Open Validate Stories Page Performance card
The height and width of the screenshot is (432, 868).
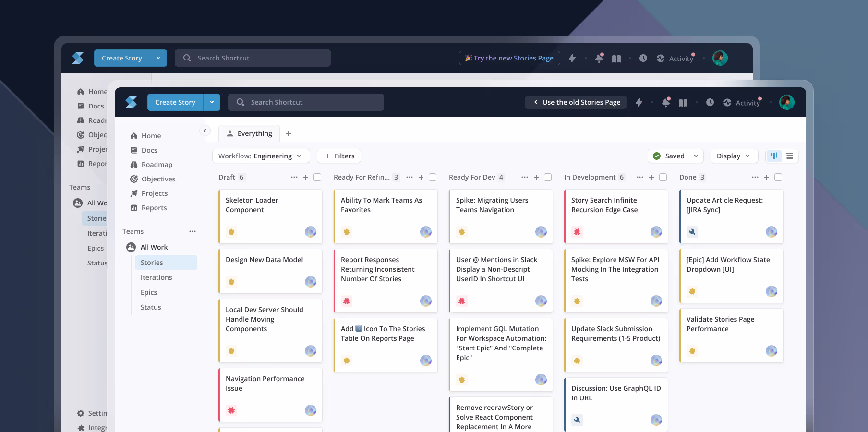(x=731, y=335)
